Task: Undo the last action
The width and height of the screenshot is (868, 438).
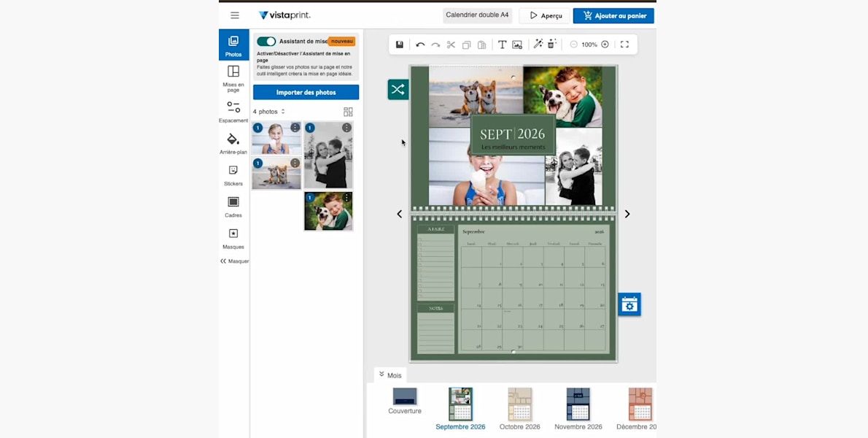Action: [x=420, y=45]
